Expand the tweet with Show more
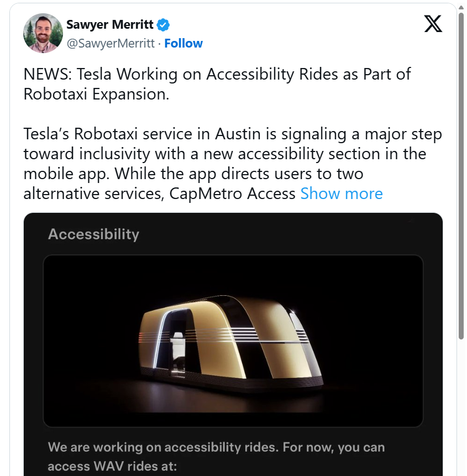Screen dimensions: 467x476 pyautogui.click(x=341, y=193)
